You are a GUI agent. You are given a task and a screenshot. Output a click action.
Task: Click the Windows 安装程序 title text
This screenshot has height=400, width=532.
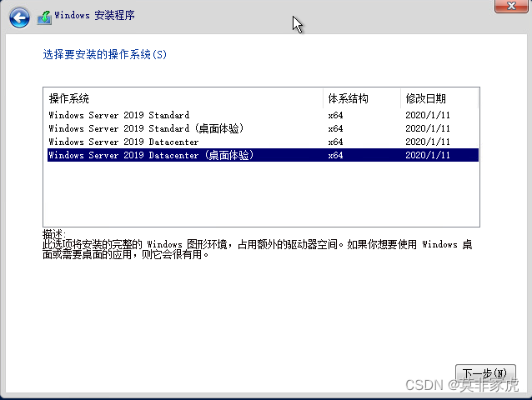(x=94, y=15)
